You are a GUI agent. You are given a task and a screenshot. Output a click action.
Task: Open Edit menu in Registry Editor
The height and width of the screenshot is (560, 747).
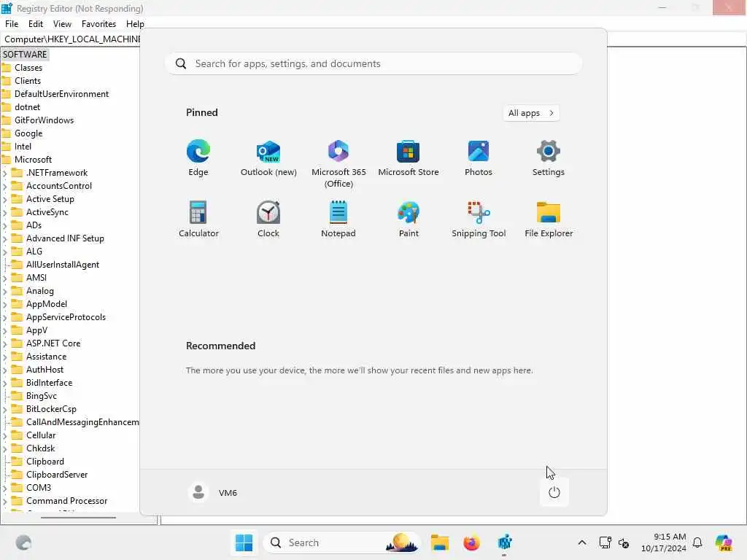pyautogui.click(x=35, y=24)
